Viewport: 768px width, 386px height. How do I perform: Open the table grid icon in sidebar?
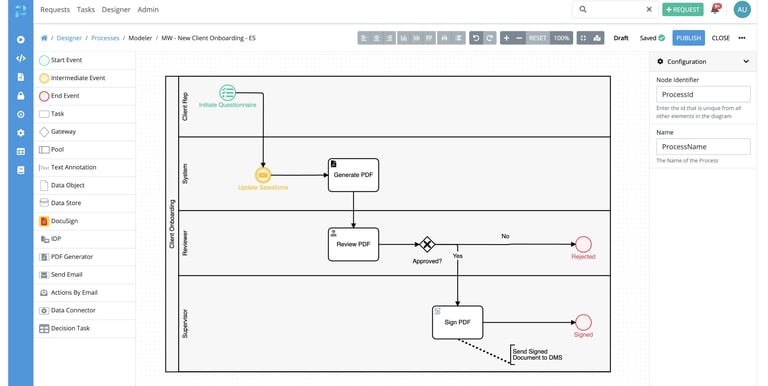pos(21,151)
